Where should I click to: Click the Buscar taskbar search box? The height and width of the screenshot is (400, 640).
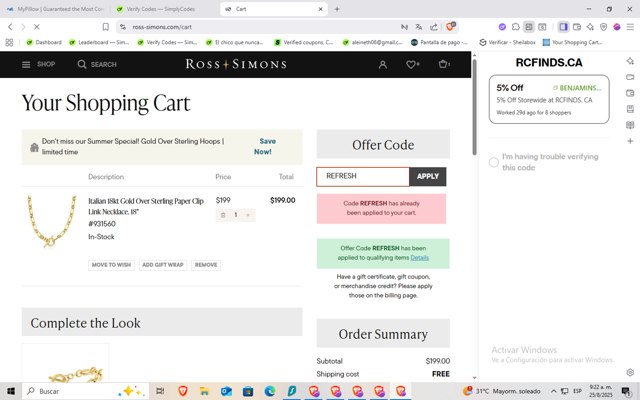click(x=86, y=391)
